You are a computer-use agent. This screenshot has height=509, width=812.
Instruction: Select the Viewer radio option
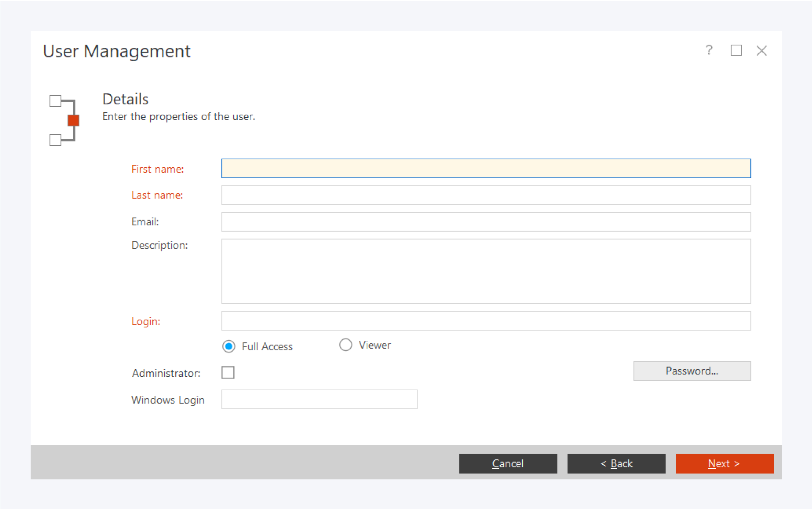[346, 345]
